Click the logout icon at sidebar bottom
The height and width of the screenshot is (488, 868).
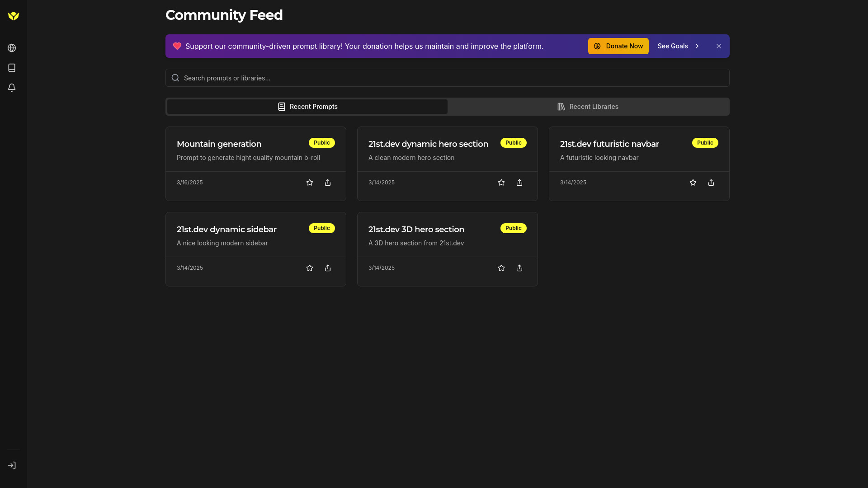click(x=12, y=465)
